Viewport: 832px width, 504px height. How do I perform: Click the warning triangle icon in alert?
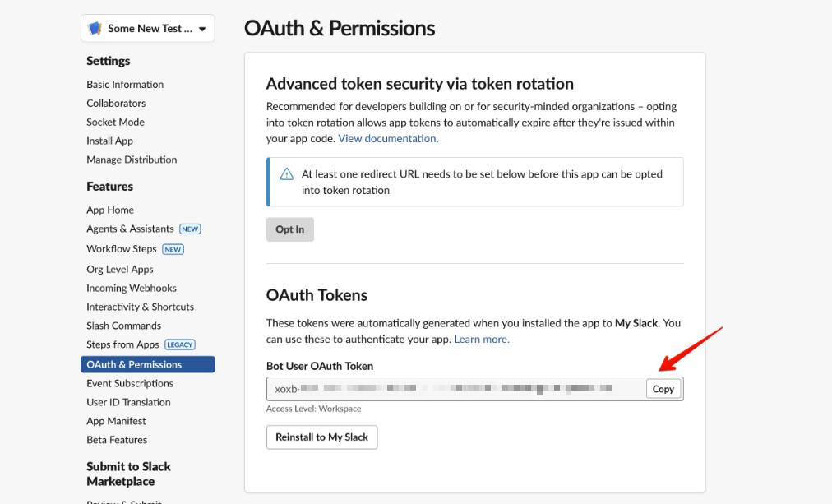click(287, 174)
